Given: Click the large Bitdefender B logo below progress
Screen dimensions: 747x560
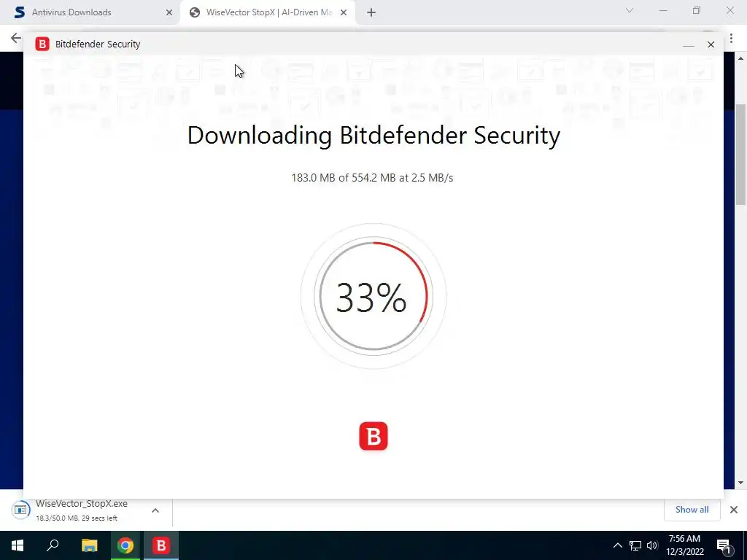Looking at the screenshot, I should (373, 436).
